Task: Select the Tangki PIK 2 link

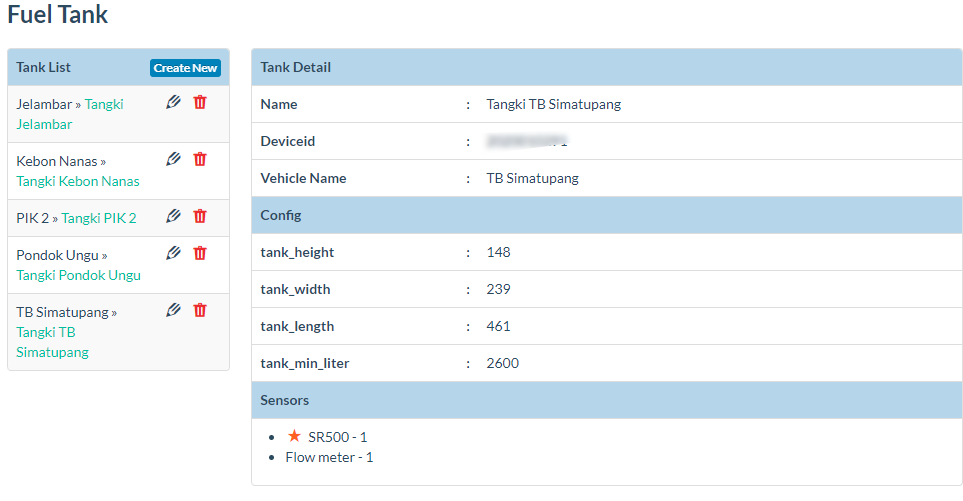Action: [99, 218]
